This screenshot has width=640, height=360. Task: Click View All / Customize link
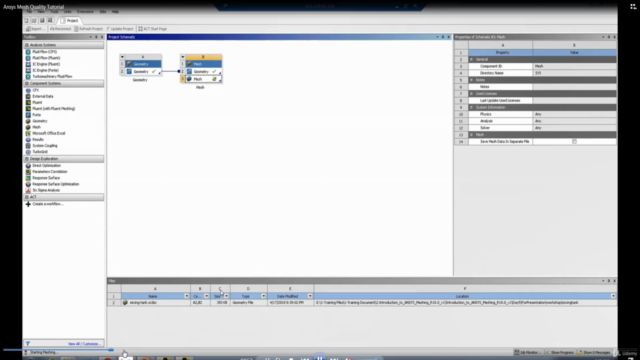pos(84,344)
